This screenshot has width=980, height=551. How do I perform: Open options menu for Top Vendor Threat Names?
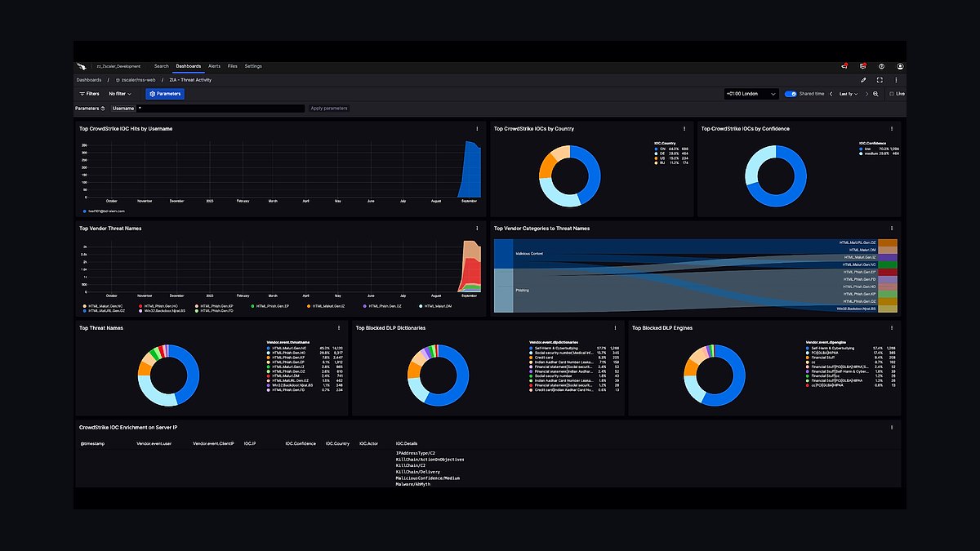(x=477, y=228)
